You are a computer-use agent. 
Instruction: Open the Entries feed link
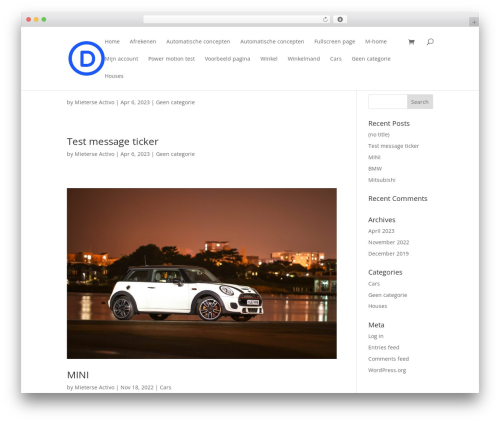pos(383,347)
